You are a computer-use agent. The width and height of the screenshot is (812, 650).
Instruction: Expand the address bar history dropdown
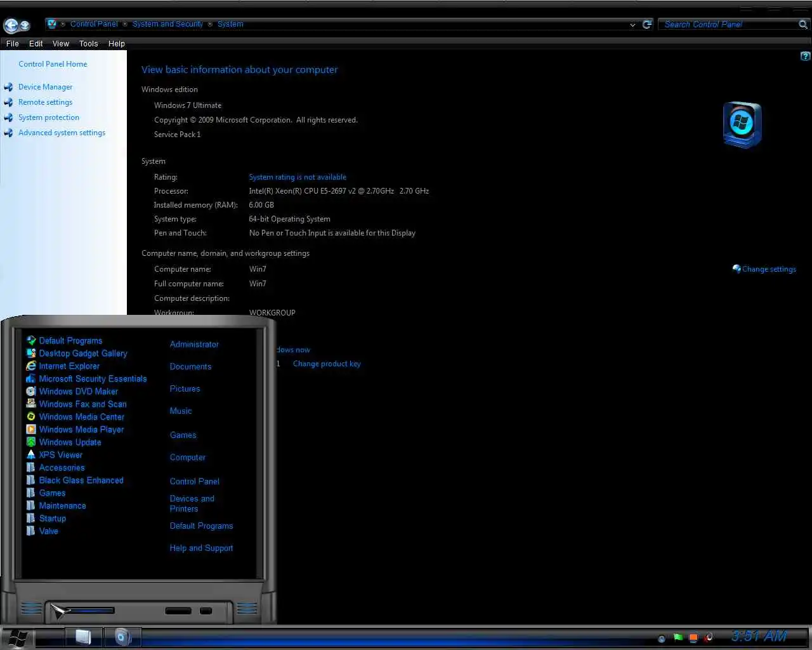coord(632,25)
